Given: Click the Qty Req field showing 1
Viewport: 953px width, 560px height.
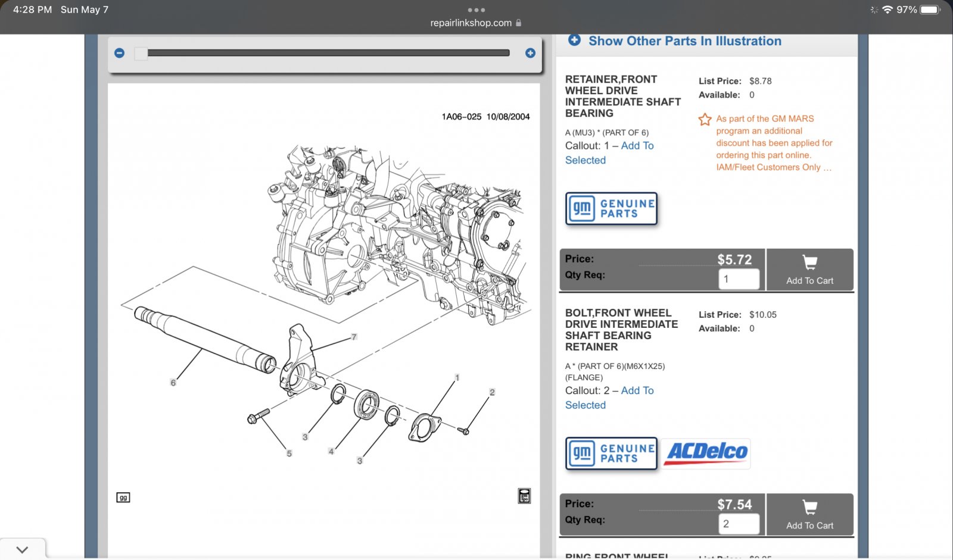Looking at the screenshot, I should tap(739, 279).
